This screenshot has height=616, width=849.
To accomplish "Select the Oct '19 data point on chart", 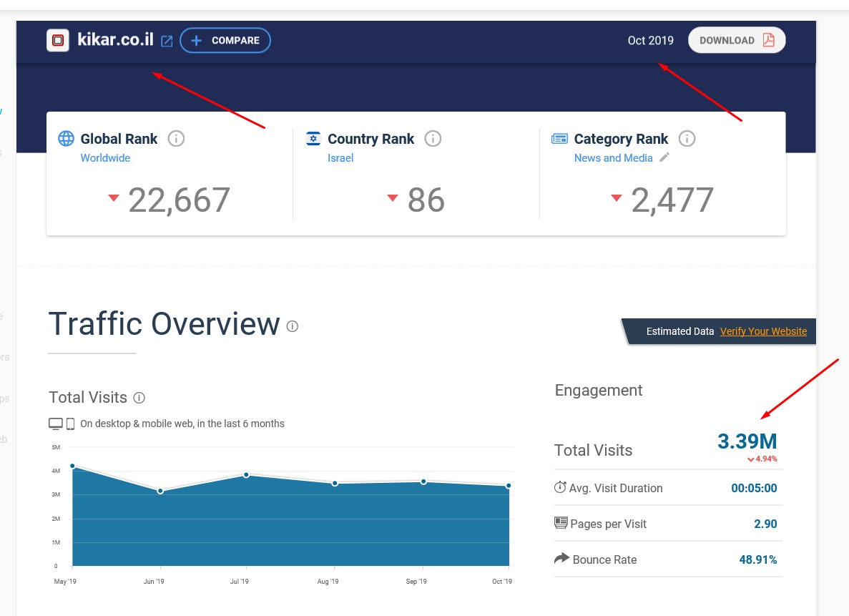I will click(509, 486).
